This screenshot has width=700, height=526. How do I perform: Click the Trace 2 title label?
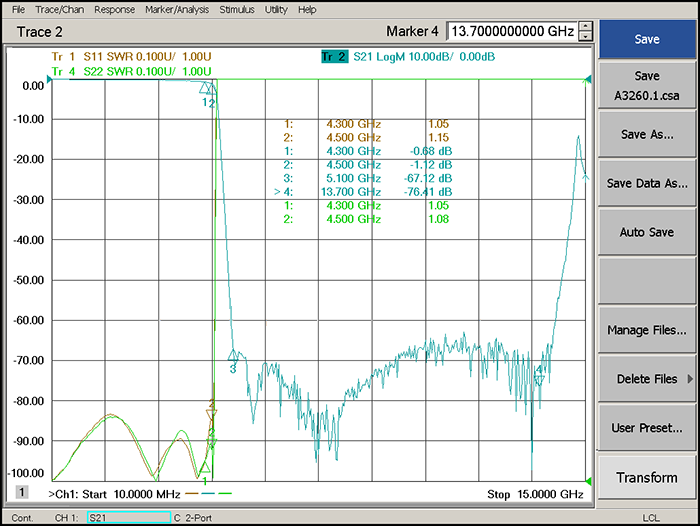click(x=40, y=32)
